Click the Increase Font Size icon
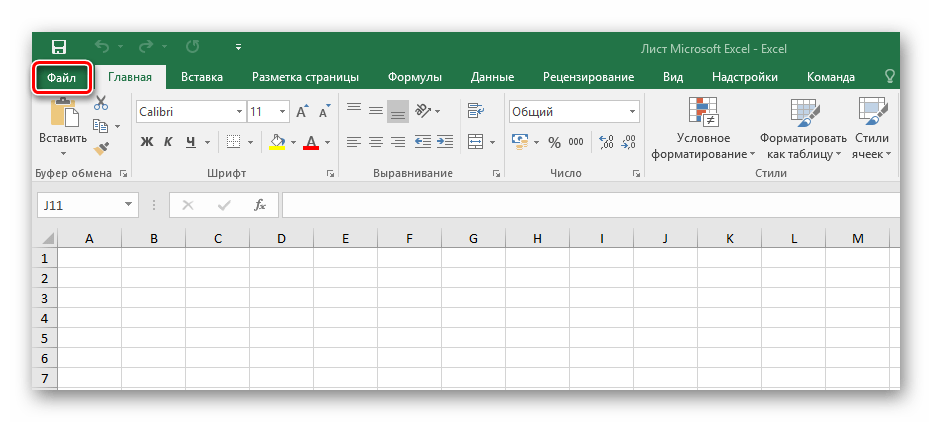This screenshot has height=422, width=932. (x=303, y=112)
